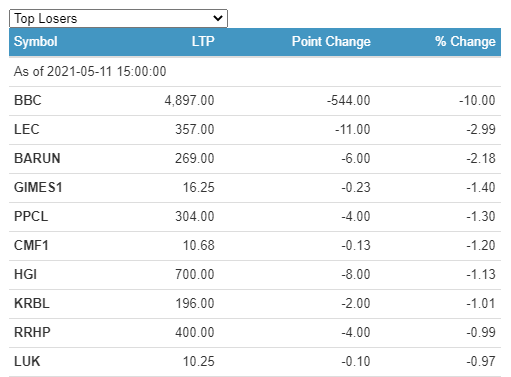Click the % Change column header
This screenshot has width=511, height=377.
pos(465,42)
